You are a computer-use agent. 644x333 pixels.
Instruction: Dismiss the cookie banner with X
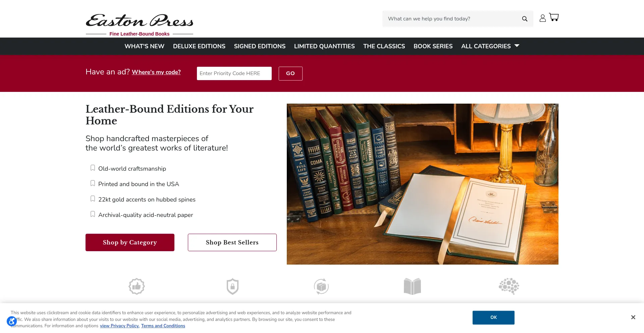633,317
